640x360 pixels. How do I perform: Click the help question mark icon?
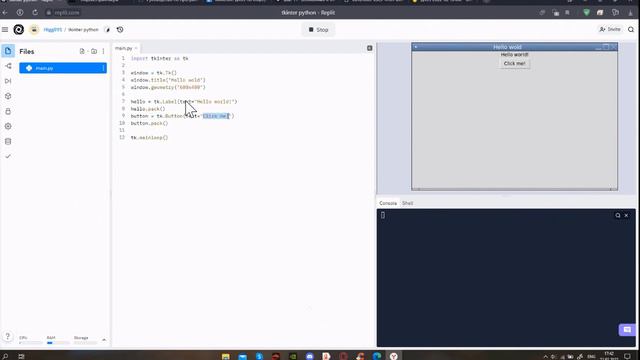(x=7, y=336)
